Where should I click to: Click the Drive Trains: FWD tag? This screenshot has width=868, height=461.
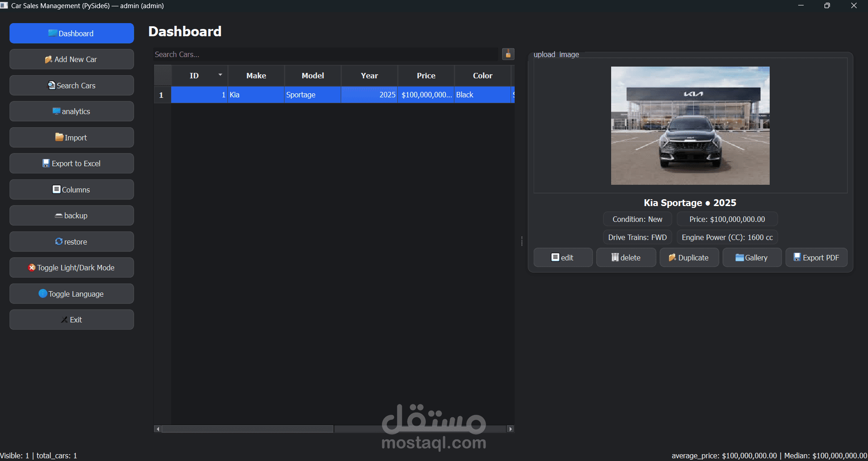click(637, 237)
